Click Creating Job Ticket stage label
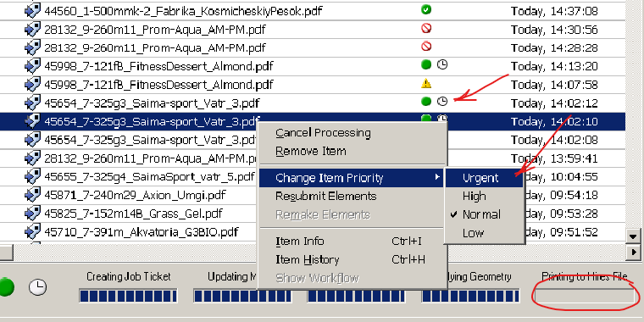Viewport: 644px width, 322px height. pyautogui.click(x=128, y=277)
